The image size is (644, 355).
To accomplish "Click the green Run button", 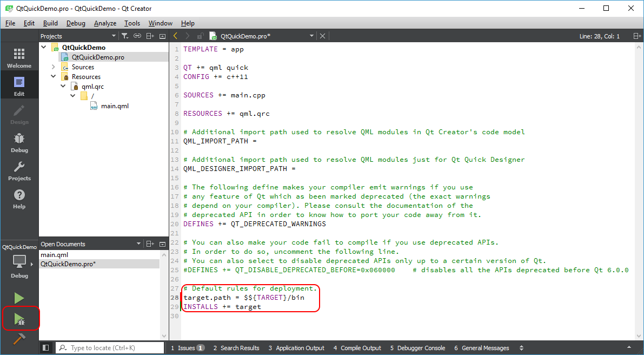I will [x=19, y=298].
